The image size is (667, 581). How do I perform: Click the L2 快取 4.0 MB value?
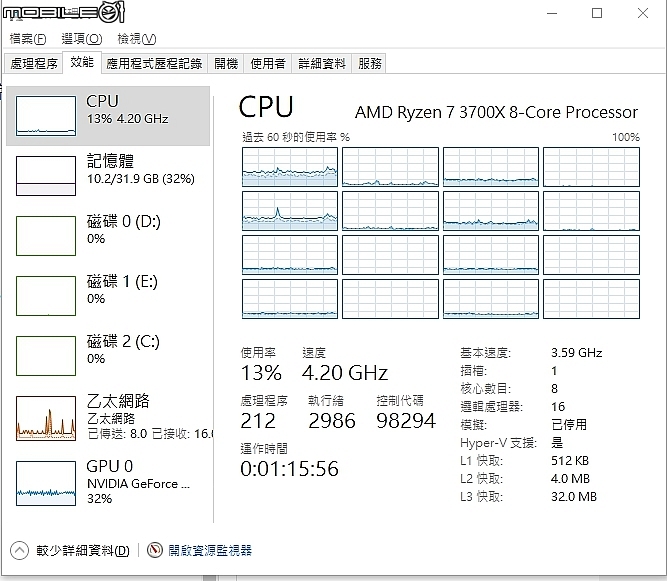[x=570, y=478]
